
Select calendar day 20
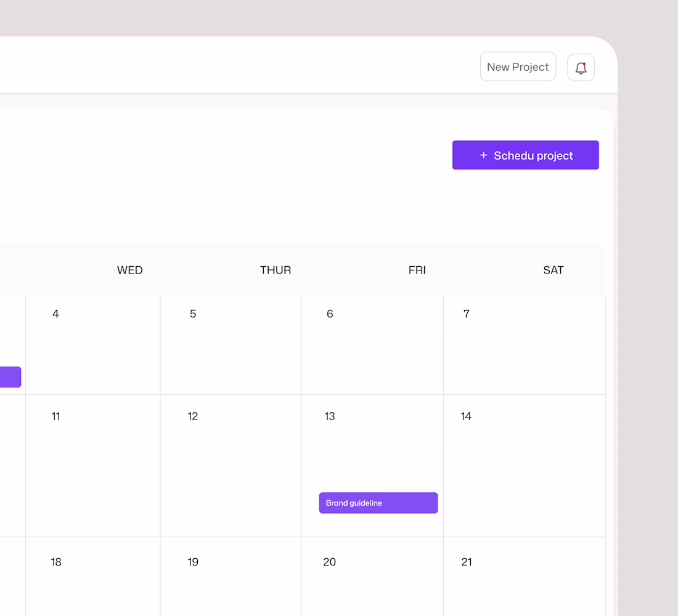pos(330,562)
